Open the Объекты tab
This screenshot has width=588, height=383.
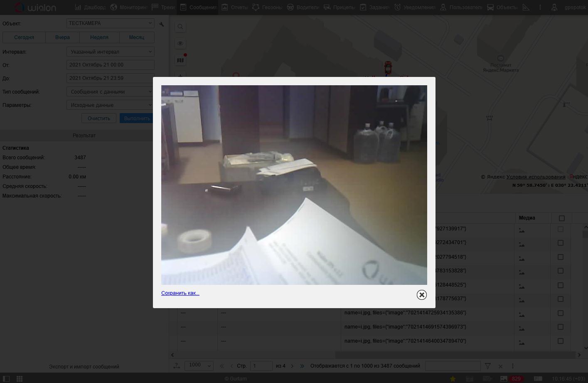point(502,7)
